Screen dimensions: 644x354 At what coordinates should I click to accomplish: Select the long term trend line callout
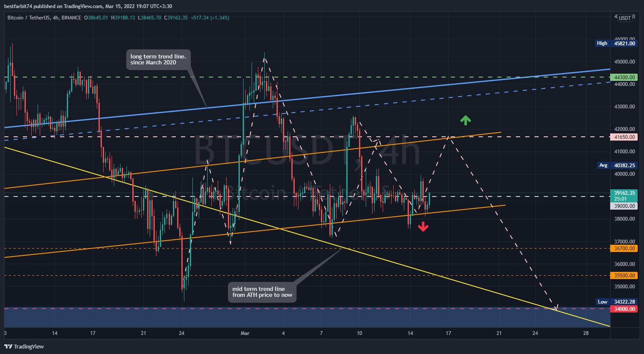click(158, 60)
